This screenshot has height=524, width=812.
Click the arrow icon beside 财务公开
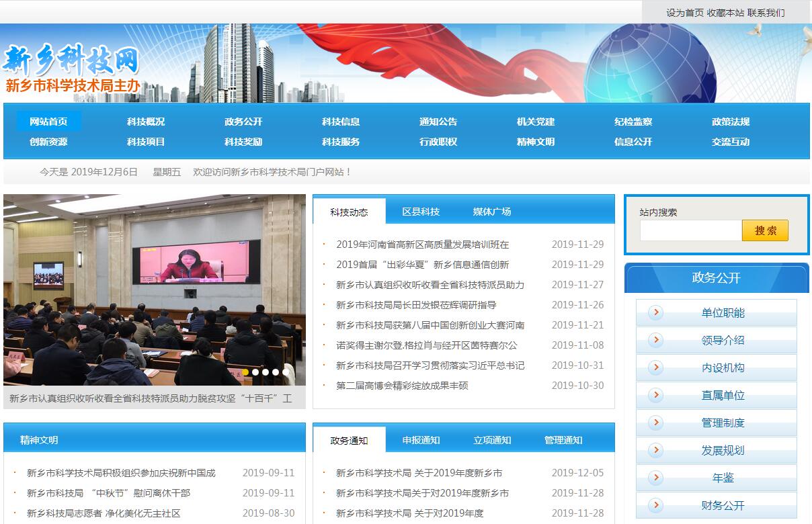pos(656,505)
